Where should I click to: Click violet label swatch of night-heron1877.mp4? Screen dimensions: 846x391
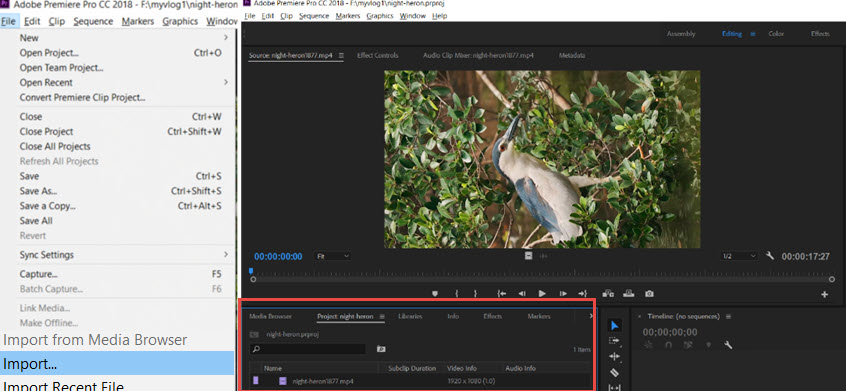point(256,381)
